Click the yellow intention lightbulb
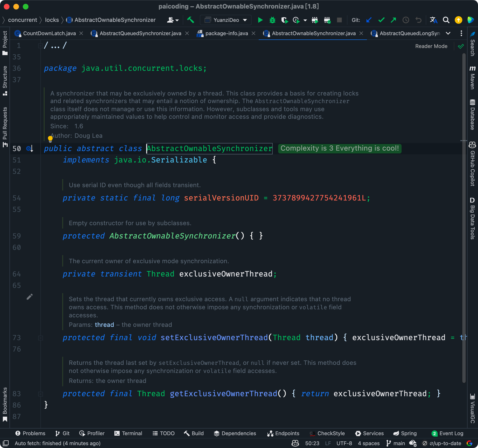Image resolution: width=478 pixels, height=448 pixels. click(50, 139)
